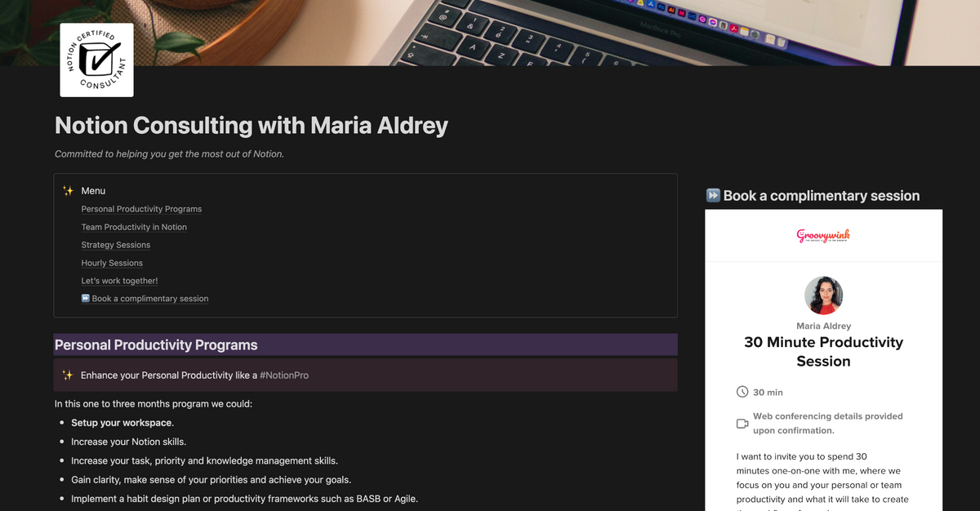The image size is (980, 511).
Task: Open Personal Productivity Programs link in Menu
Action: [141, 209]
